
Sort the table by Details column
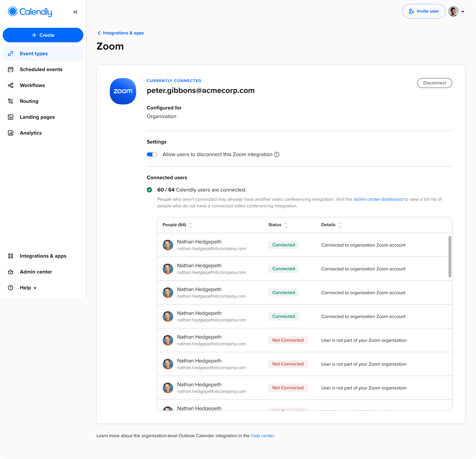tap(340, 225)
